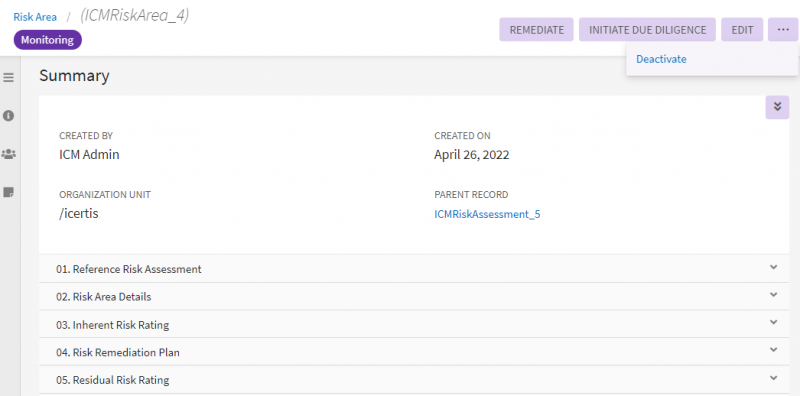Click the 'CREATED ON' field label
Screen dimensions: 800x396
tap(462, 136)
